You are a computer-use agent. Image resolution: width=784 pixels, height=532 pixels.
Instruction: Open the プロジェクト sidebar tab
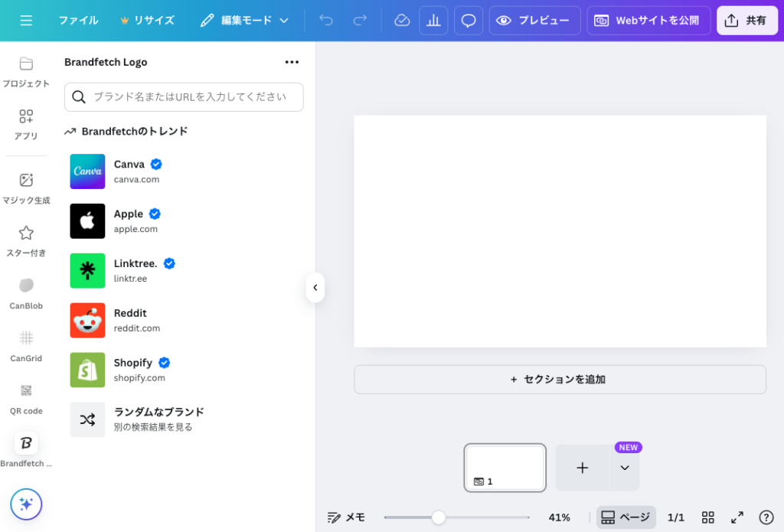tap(26, 73)
